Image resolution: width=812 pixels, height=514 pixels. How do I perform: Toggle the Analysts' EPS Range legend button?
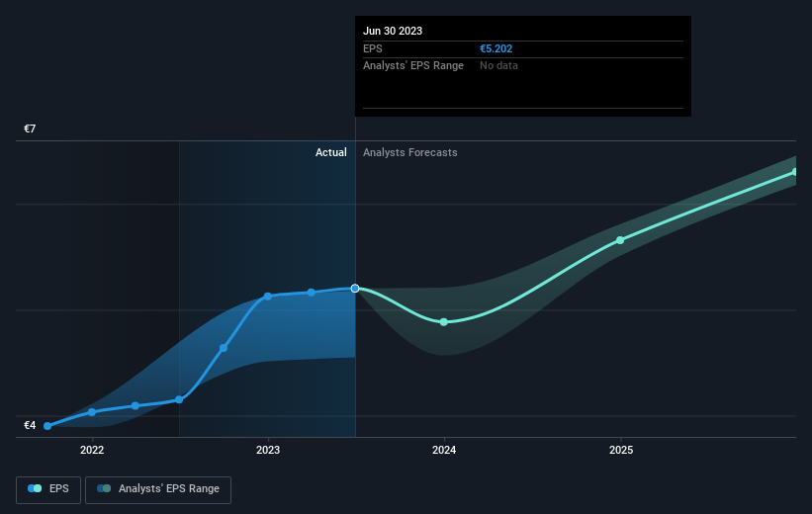(158, 489)
